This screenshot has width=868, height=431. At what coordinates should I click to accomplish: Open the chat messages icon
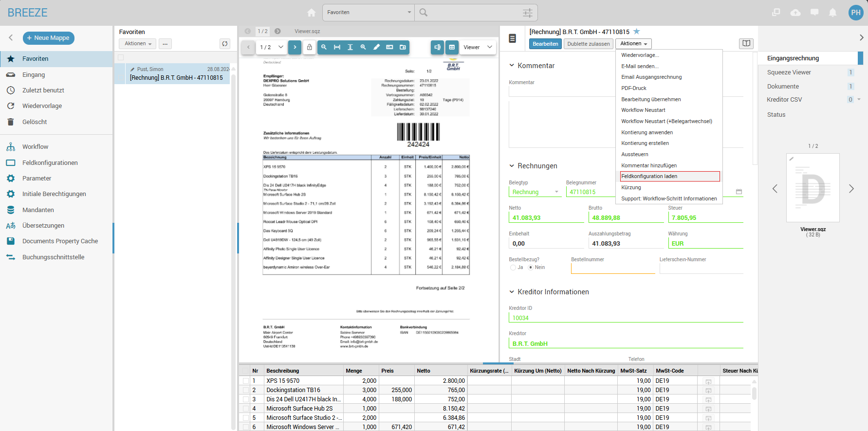click(x=814, y=13)
